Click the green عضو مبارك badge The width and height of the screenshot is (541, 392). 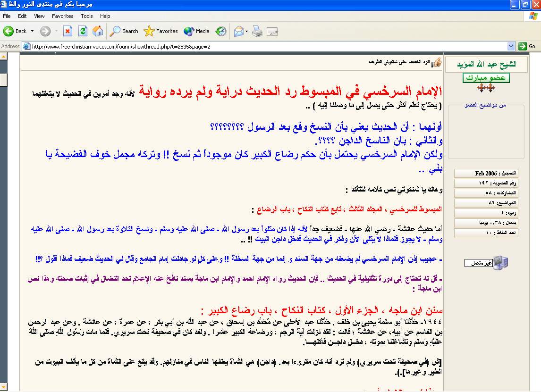coord(486,77)
